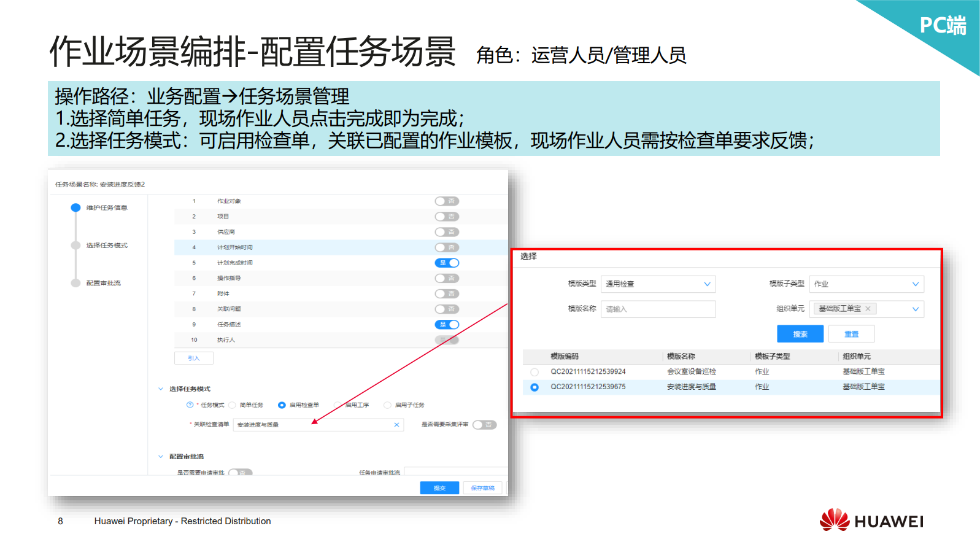
Task: Toggle the 项目 switch
Action: [x=447, y=217]
